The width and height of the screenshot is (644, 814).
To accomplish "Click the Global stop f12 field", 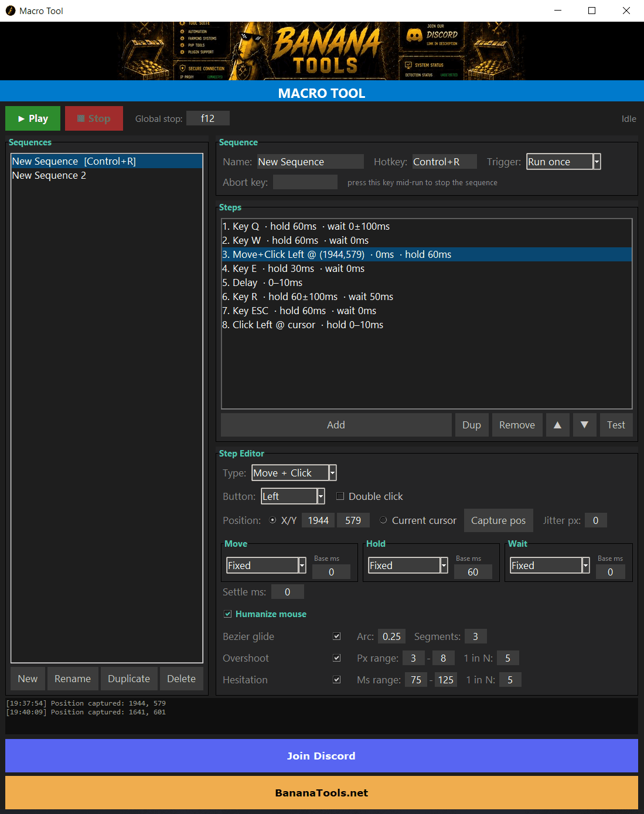I will coord(208,118).
